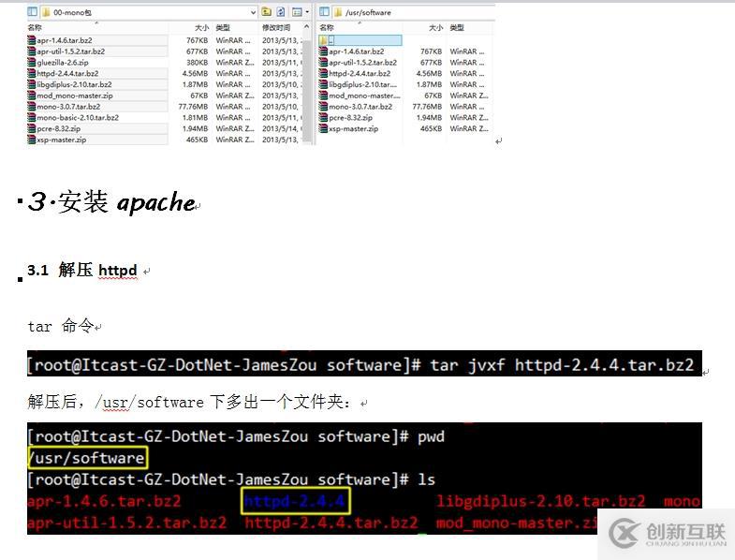The width and height of the screenshot is (735, 560).
Task: Click libgdiplus-2.10.tar.bz2 in ls output
Action: tap(540, 501)
